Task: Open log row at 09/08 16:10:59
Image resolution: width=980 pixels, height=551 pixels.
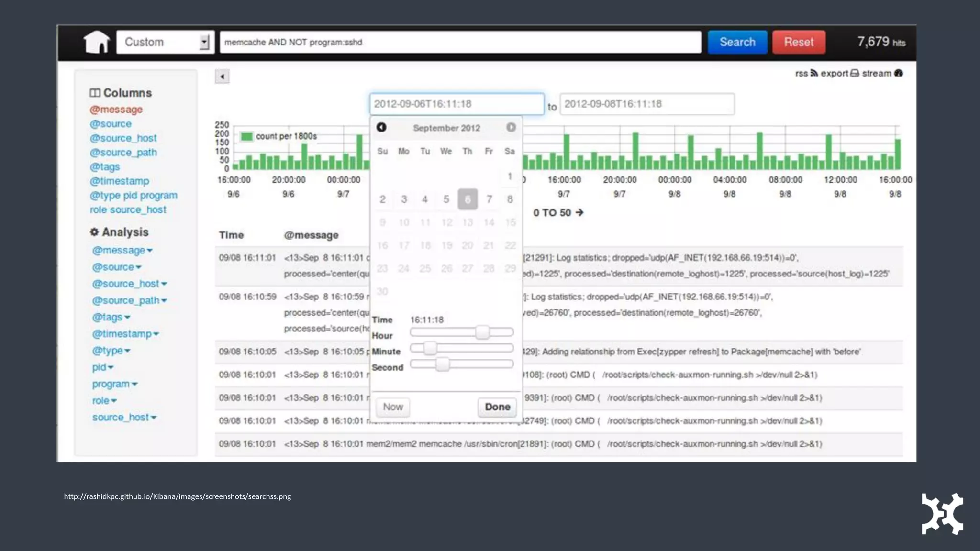Action: 559,313
